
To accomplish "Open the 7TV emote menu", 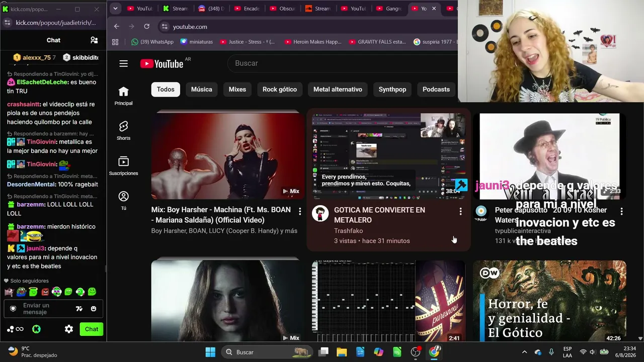I will 79,309.
